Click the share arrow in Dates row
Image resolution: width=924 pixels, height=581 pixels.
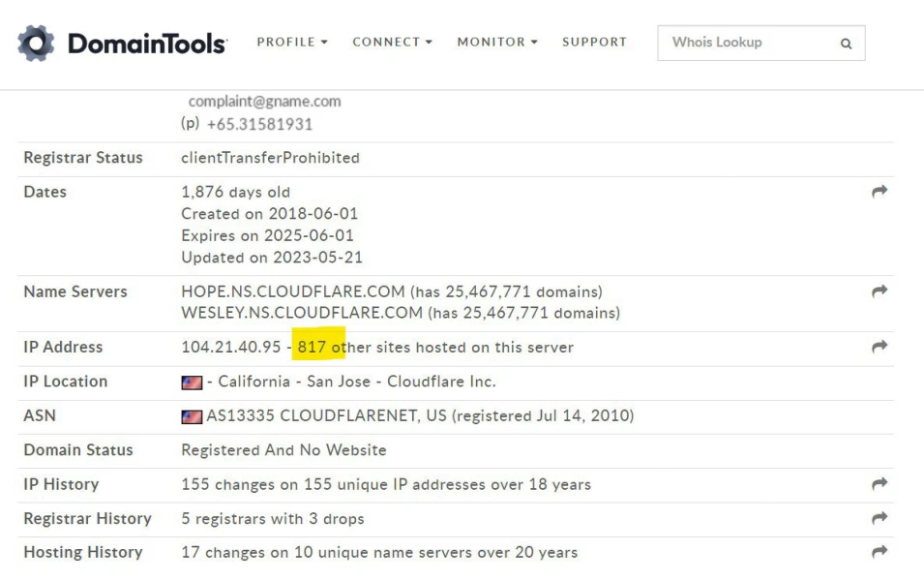click(x=879, y=192)
